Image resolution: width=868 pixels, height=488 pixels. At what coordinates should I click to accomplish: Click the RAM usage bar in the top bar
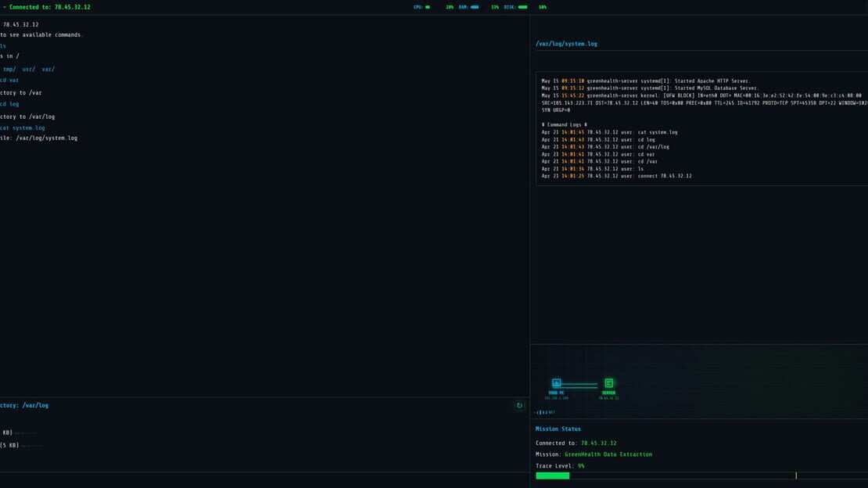pyautogui.click(x=475, y=7)
